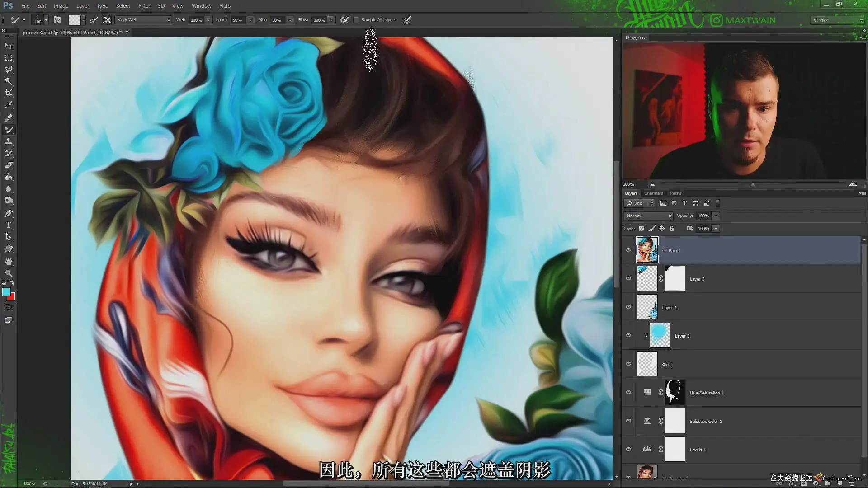The height and width of the screenshot is (488, 868).
Task: Hide the Hue/Saturation 1 layer
Action: click(x=628, y=392)
